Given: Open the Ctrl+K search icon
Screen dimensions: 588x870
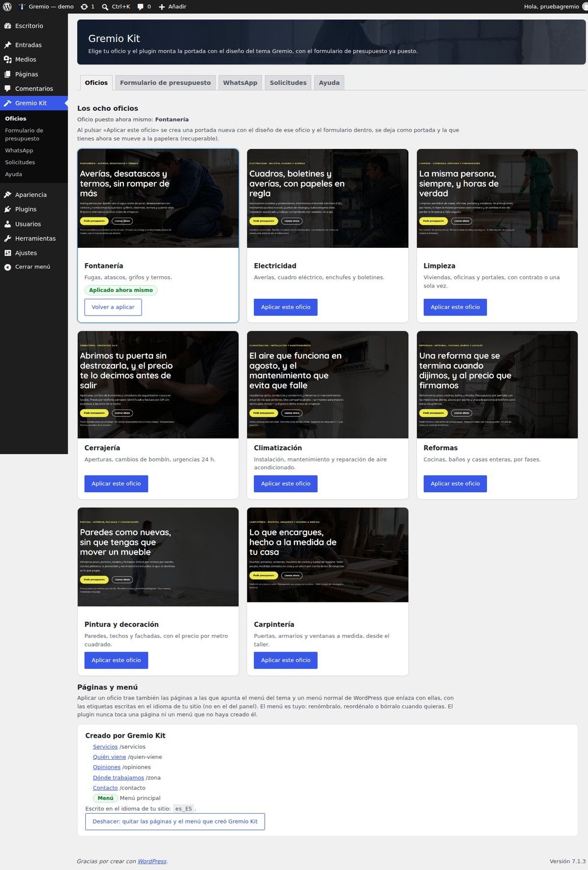Looking at the screenshot, I should coord(105,7).
